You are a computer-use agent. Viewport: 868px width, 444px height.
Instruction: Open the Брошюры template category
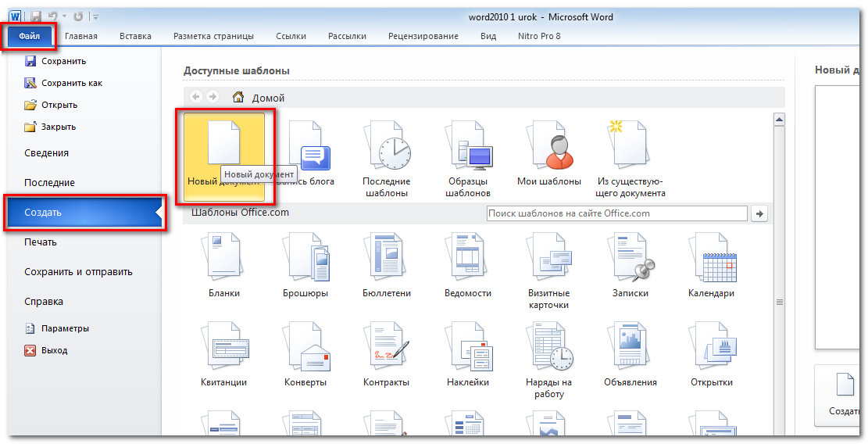[x=305, y=267]
